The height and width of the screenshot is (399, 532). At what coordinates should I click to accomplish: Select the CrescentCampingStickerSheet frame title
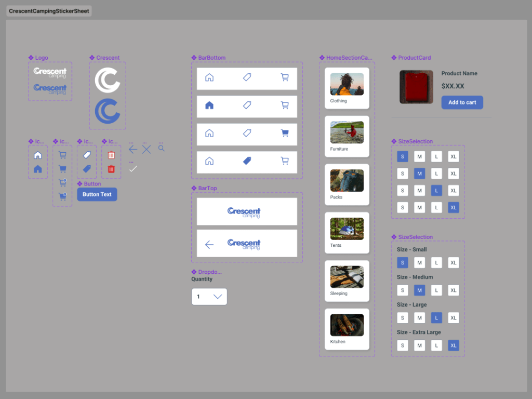(49, 11)
